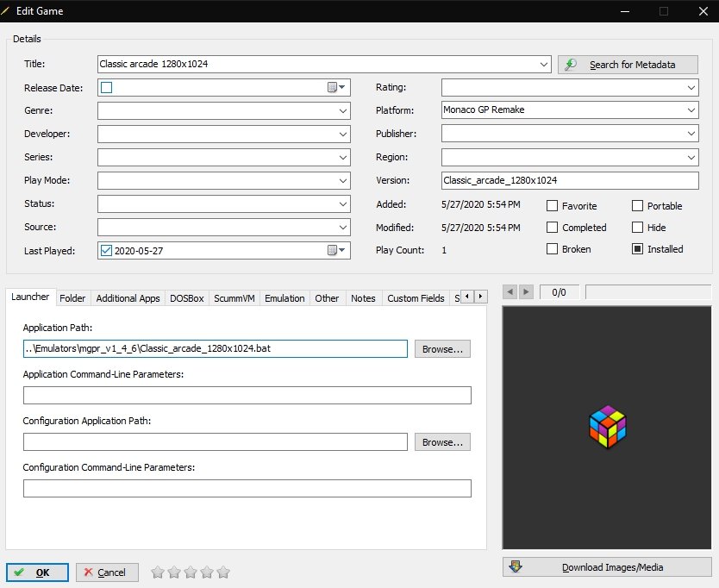719x588 pixels.
Task: Open the Platform dropdown showing Monaco GP Remake
Action: [x=691, y=110]
